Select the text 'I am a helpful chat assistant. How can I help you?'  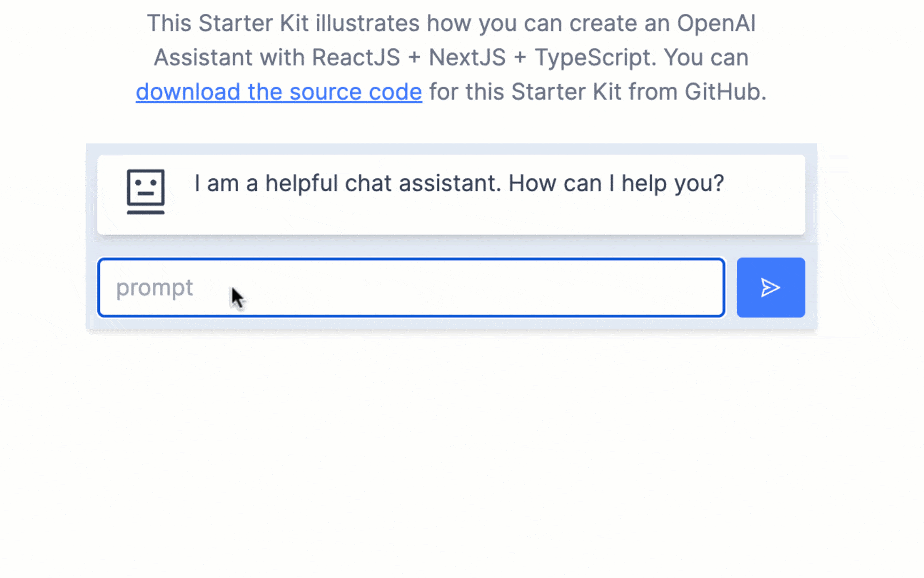pos(459,184)
